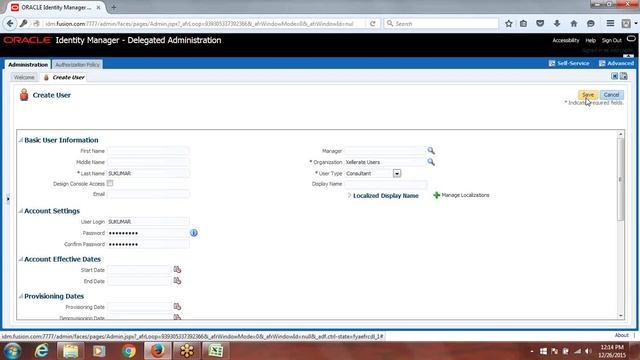The width and height of the screenshot is (640, 360).
Task: Click the browser Search box
Action: (441, 24)
